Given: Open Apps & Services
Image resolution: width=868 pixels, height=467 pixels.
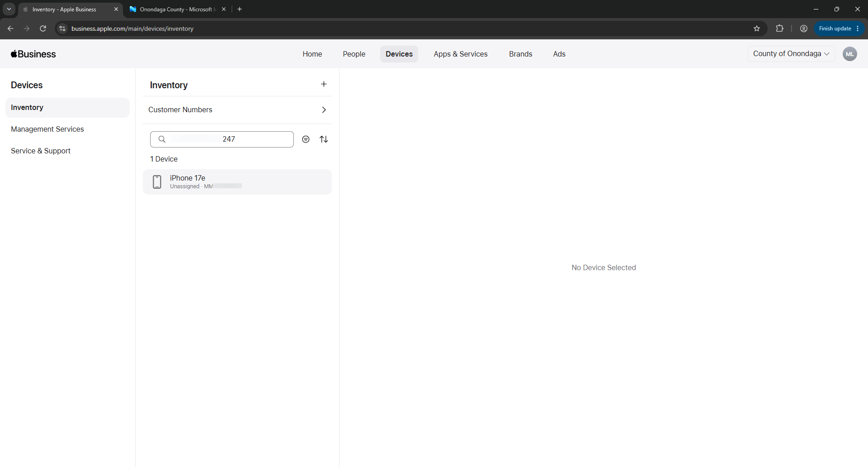Looking at the screenshot, I should click(461, 54).
